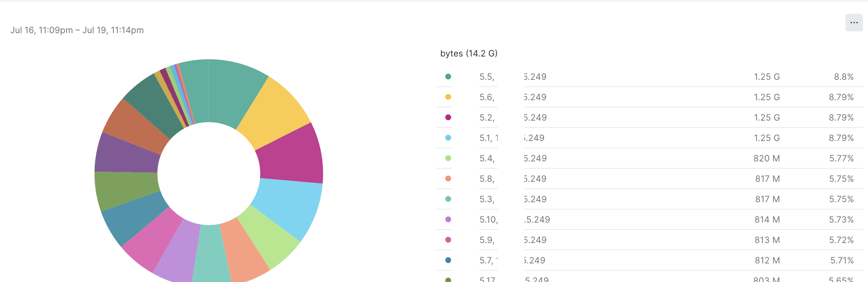Click the '8.8%' percentage value

coord(844,77)
